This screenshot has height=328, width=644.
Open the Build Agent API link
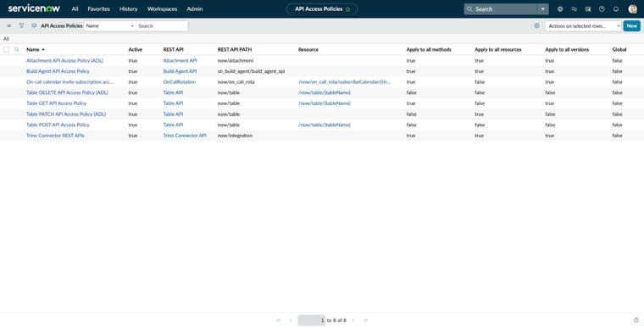180,71
